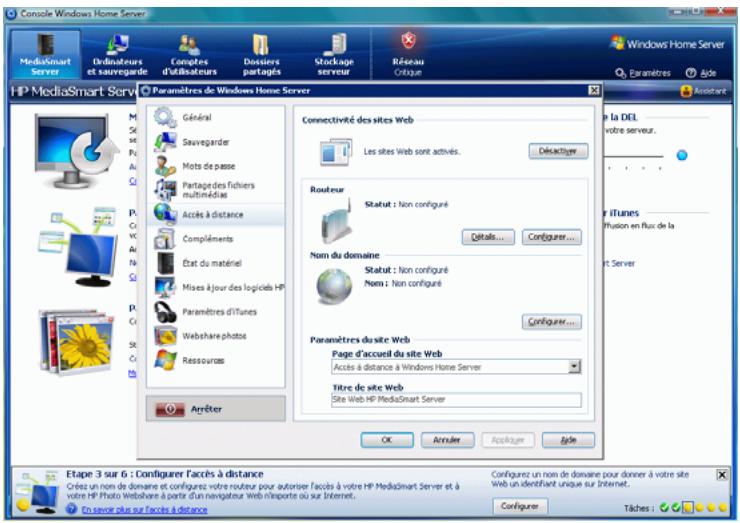The width and height of the screenshot is (740, 523).
Task: Click the sunflower photos thumbnail in main window
Action: coord(77,341)
